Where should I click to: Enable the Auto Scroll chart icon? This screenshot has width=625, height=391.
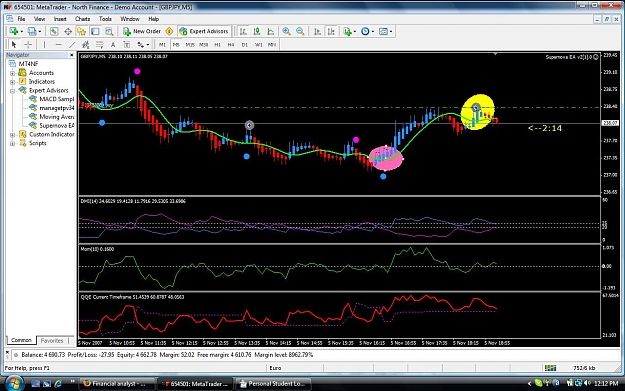(x=317, y=31)
